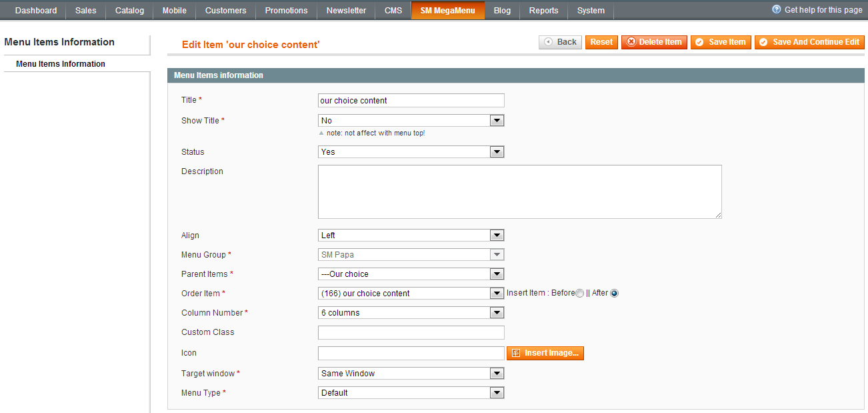Click into the Title text field
Screen dimensions: 868x413
tap(411, 101)
